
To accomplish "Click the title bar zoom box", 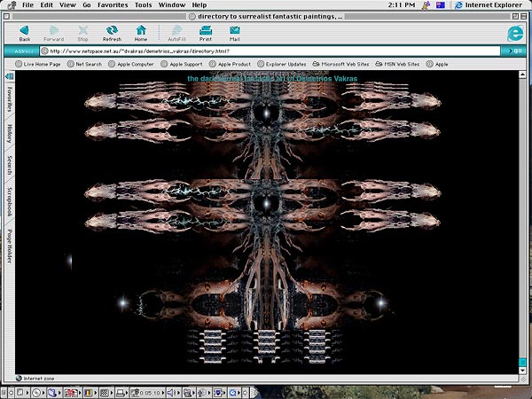I will [515, 16].
